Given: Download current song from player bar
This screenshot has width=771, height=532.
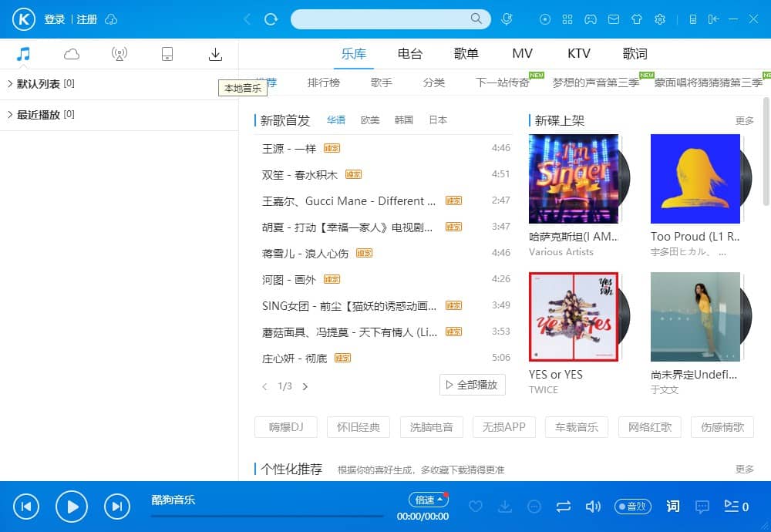Looking at the screenshot, I should click(505, 506).
